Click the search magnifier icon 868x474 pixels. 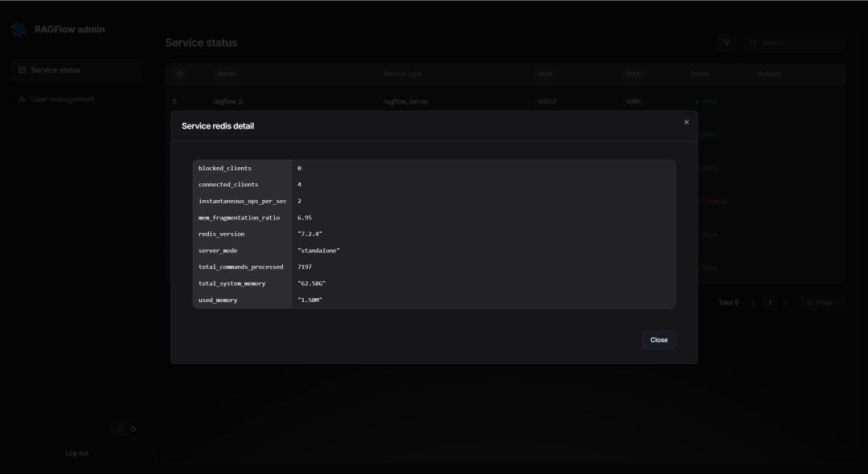pos(753,43)
